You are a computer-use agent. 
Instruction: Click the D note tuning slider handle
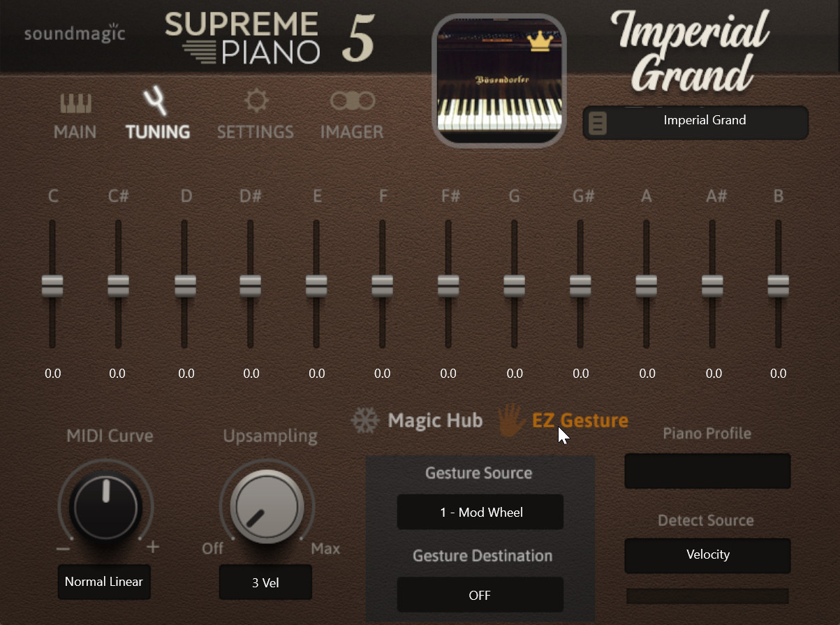click(x=184, y=286)
